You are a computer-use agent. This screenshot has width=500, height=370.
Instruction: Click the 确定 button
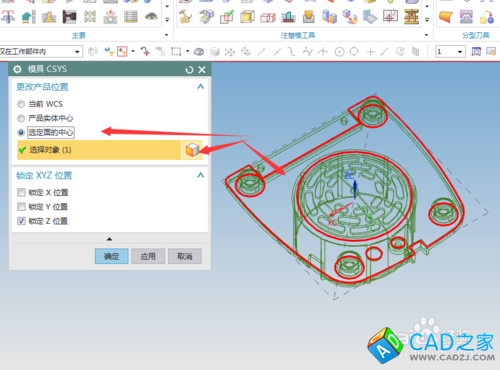pos(112,256)
